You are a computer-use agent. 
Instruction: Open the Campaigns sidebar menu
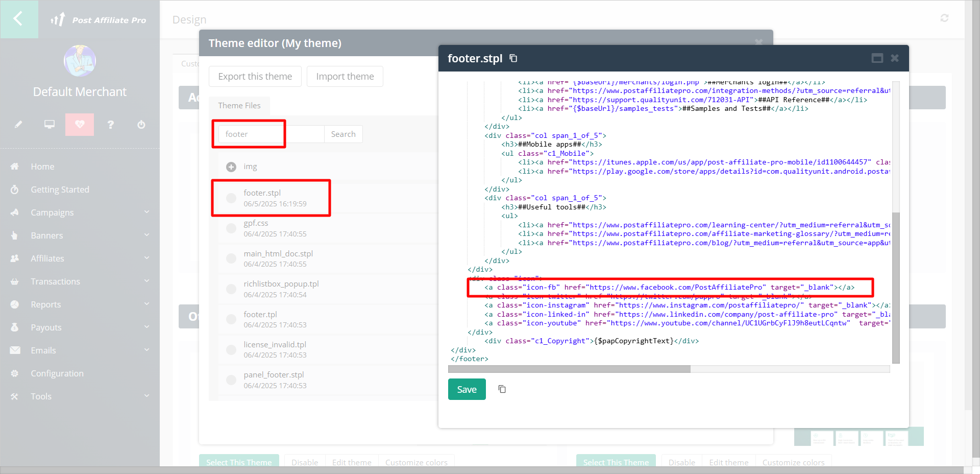tap(52, 212)
